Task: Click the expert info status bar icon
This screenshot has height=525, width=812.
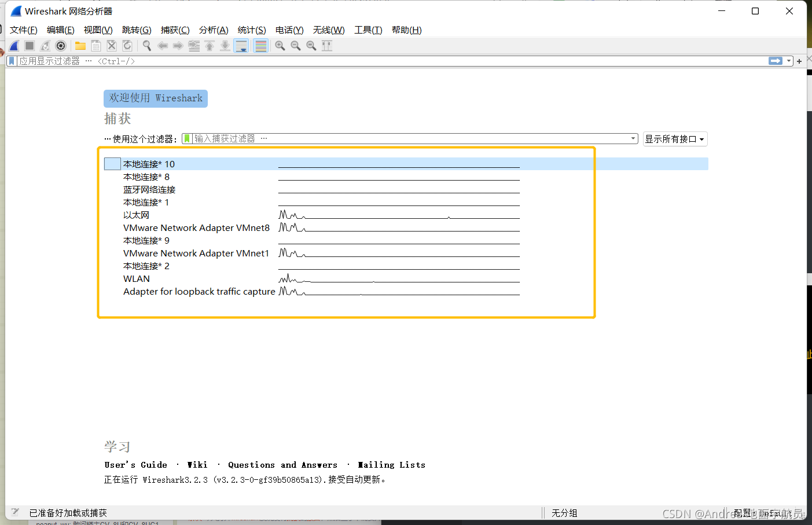Action: coord(15,512)
